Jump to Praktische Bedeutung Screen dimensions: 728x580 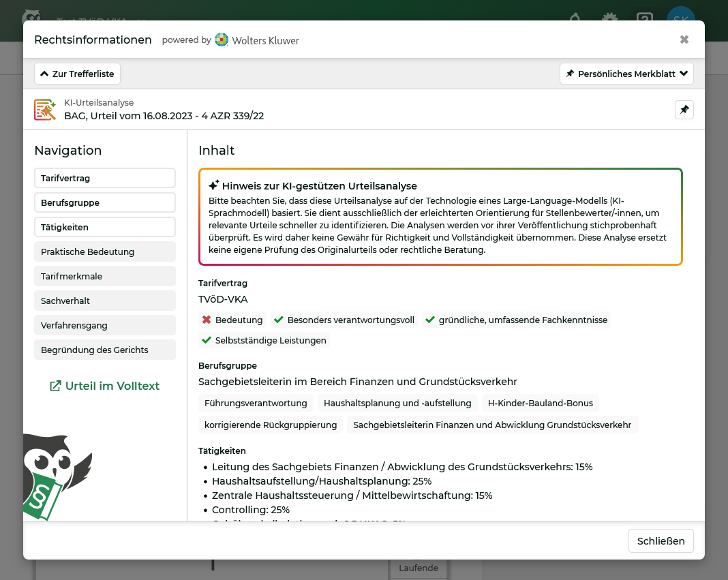[x=105, y=251]
